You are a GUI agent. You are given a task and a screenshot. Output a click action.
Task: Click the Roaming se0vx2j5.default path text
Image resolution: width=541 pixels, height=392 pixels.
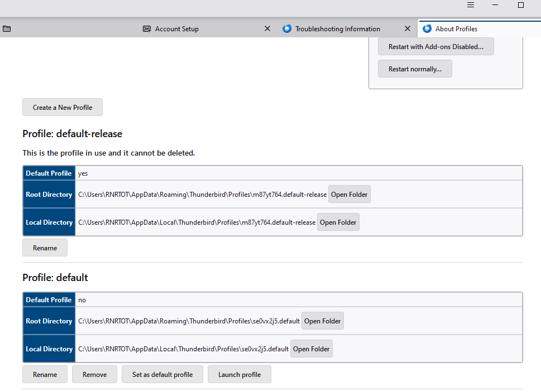coord(189,321)
